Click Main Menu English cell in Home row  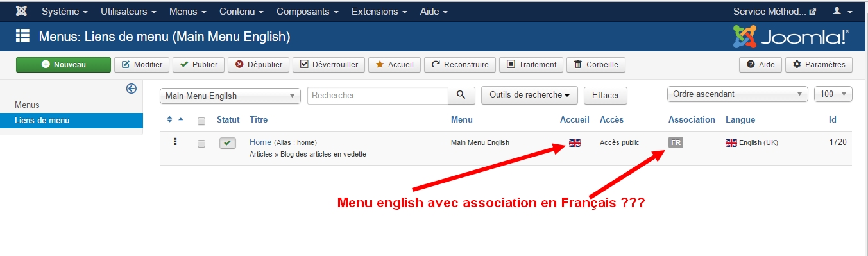(x=480, y=142)
